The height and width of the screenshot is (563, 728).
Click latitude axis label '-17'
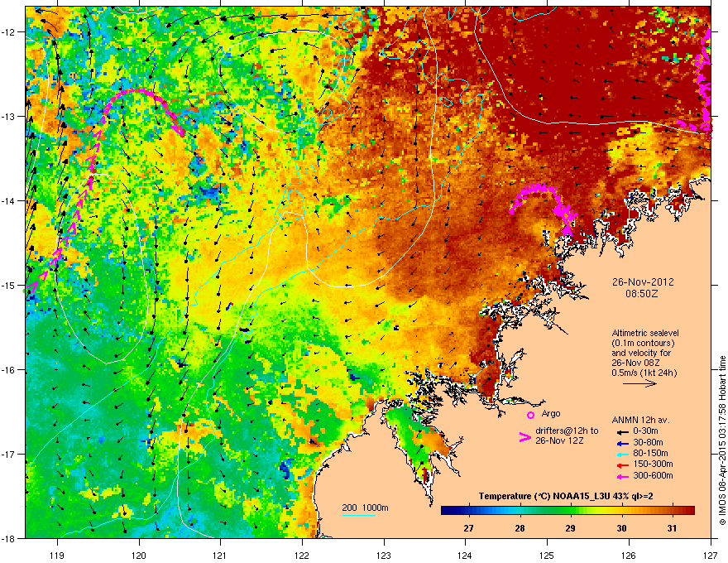coord(8,455)
